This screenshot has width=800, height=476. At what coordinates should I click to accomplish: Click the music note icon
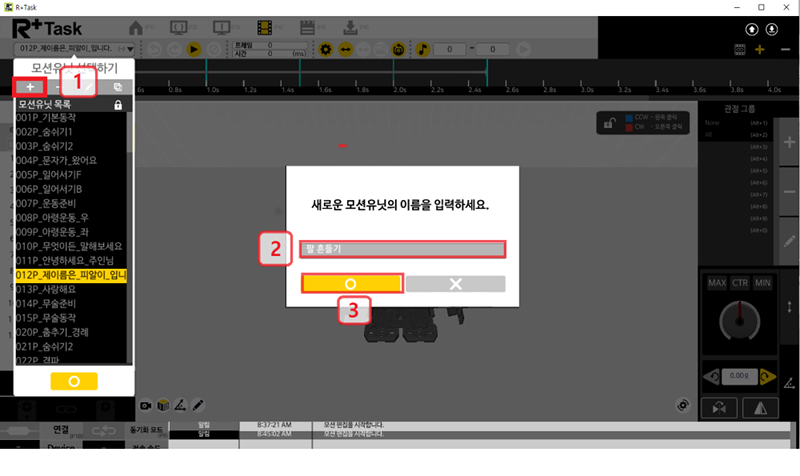[x=422, y=49]
